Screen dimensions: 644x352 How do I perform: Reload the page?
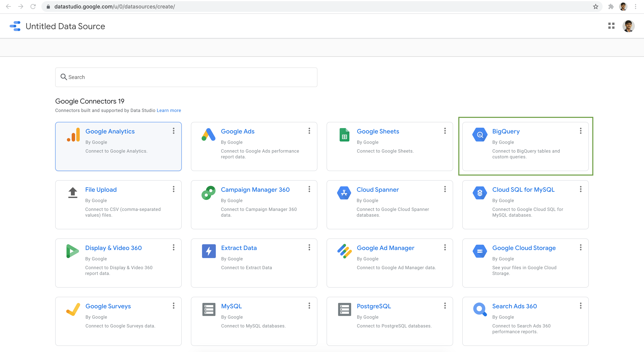pos(33,7)
